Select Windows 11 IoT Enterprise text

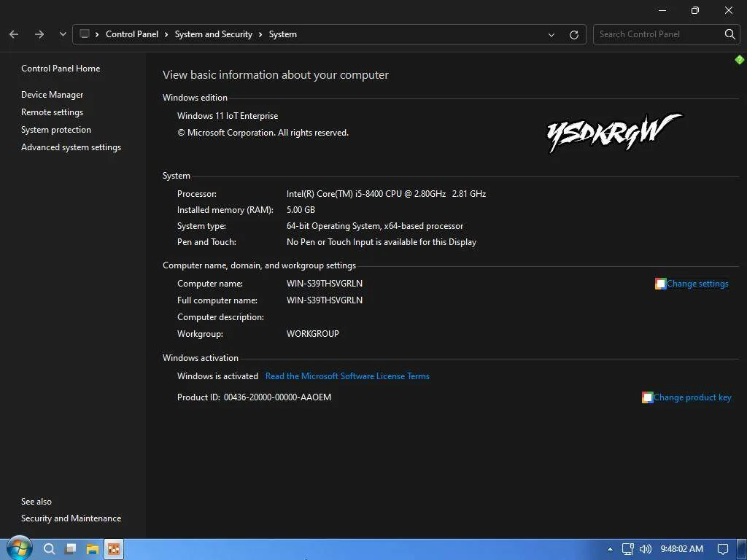pyautogui.click(x=228, y=116)
